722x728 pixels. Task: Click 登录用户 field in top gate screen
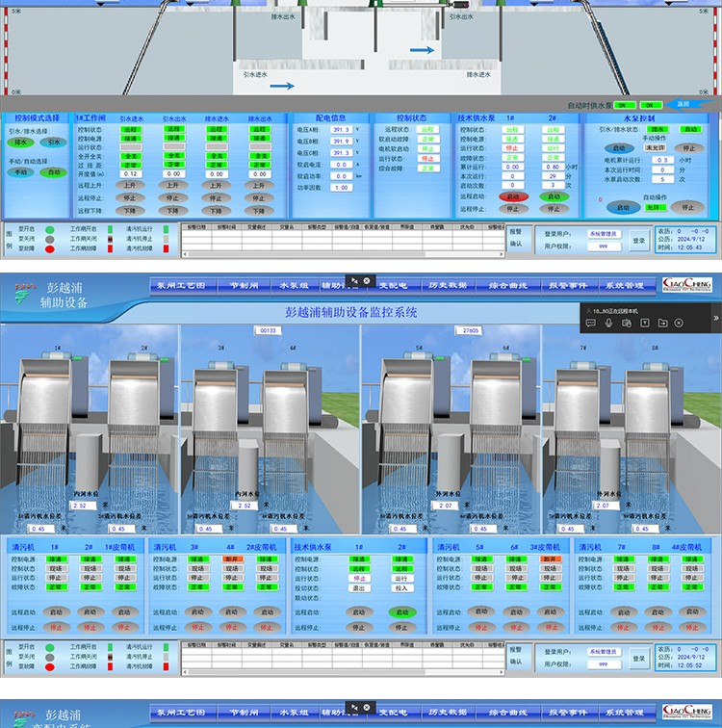click(x=603, y=234)
